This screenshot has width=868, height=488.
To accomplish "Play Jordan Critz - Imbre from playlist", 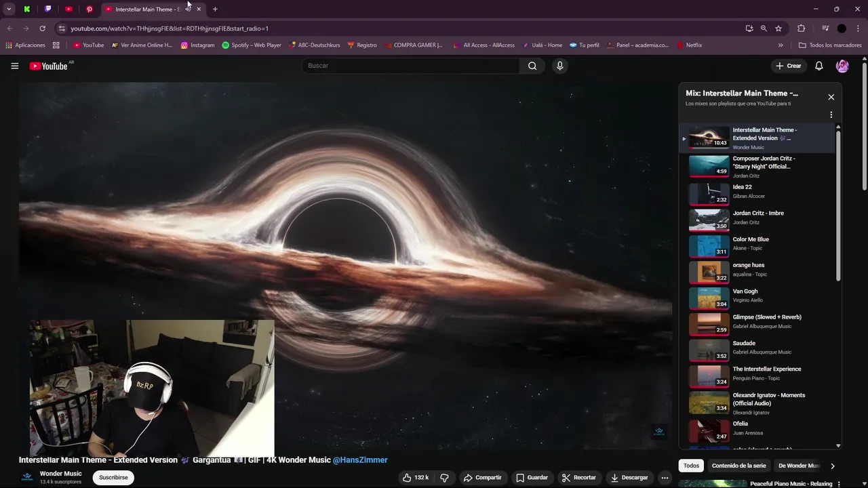I will click(758, 219).
